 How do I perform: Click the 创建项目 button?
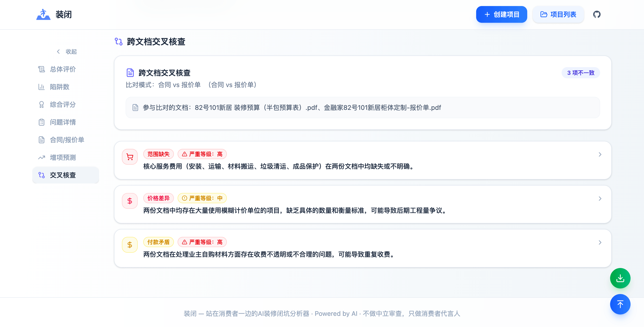501,14
